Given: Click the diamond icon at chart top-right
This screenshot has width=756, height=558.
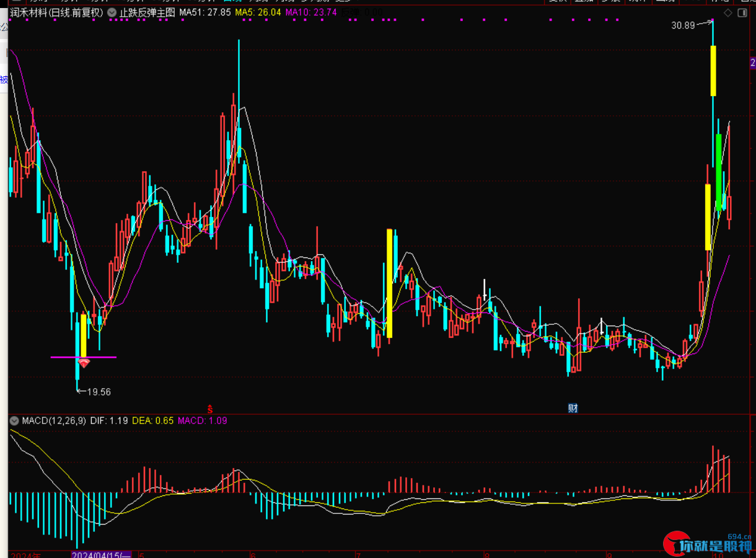Looking at the screenshot, I should pos(727,12).
